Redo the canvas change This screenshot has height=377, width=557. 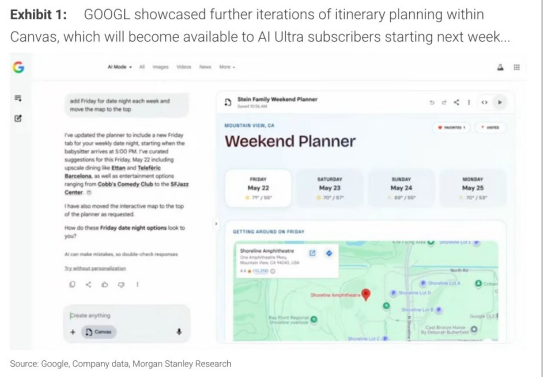click(444, 102)
